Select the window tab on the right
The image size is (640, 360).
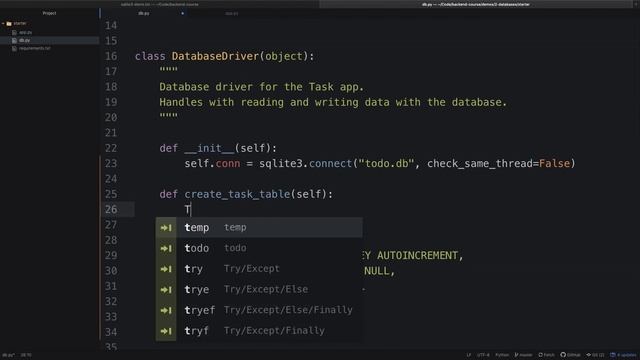point(476,4)
